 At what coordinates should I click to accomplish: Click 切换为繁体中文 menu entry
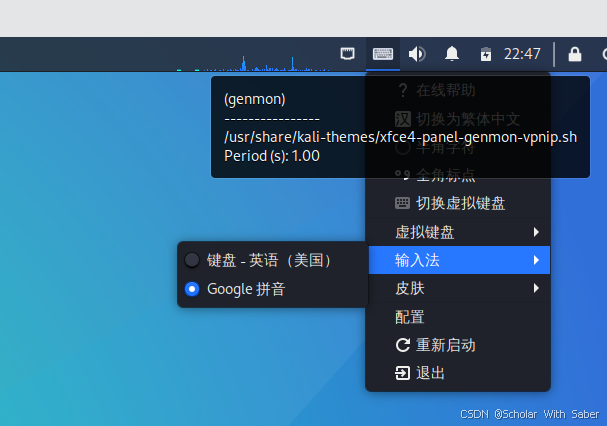[x=458, y=119]
